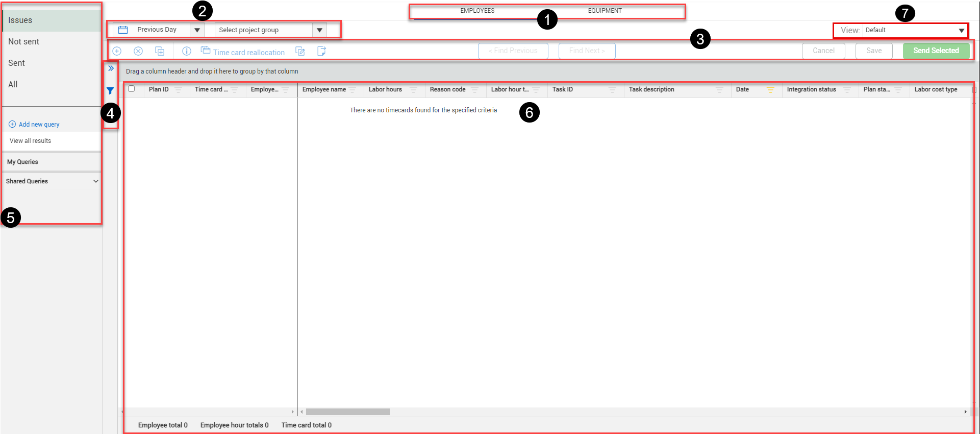Image resolution: width=980 pixels, height=434 pixels.
Task: Sort by the Task ID column header
Action: click(563, 89)
